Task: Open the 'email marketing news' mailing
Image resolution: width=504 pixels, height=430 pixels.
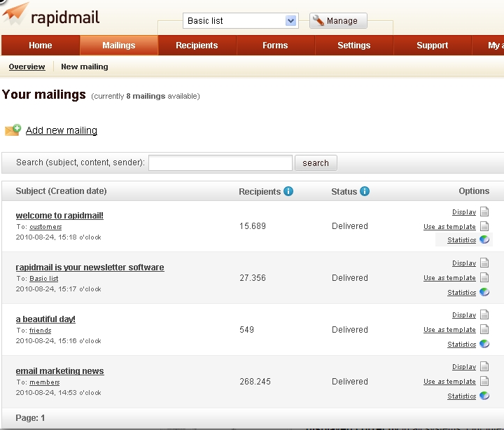Action: point(59,371)
